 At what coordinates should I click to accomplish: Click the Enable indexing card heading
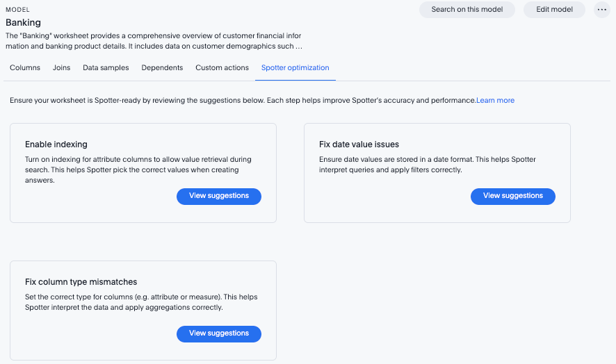(x=56, y=144)
